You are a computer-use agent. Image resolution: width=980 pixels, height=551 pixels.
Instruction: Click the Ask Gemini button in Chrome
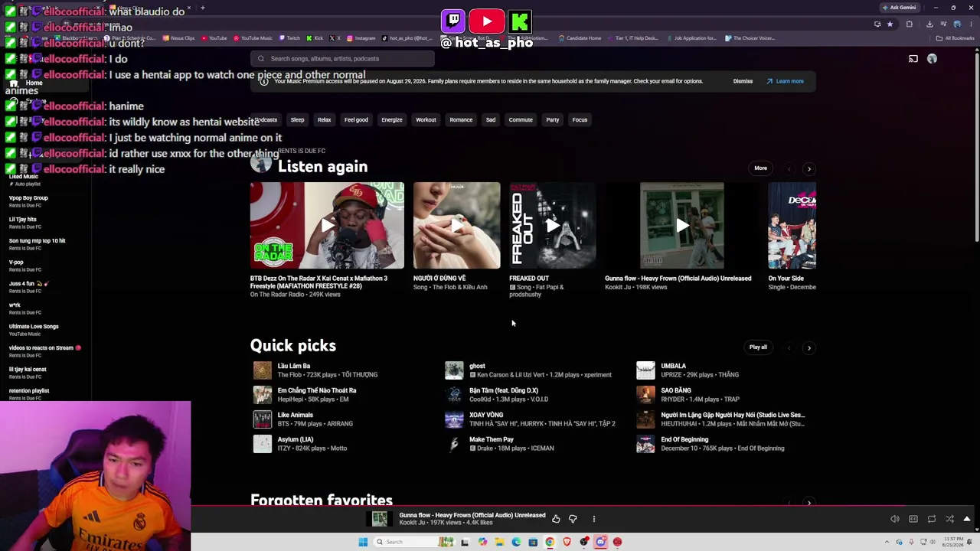tap(899, 8)
